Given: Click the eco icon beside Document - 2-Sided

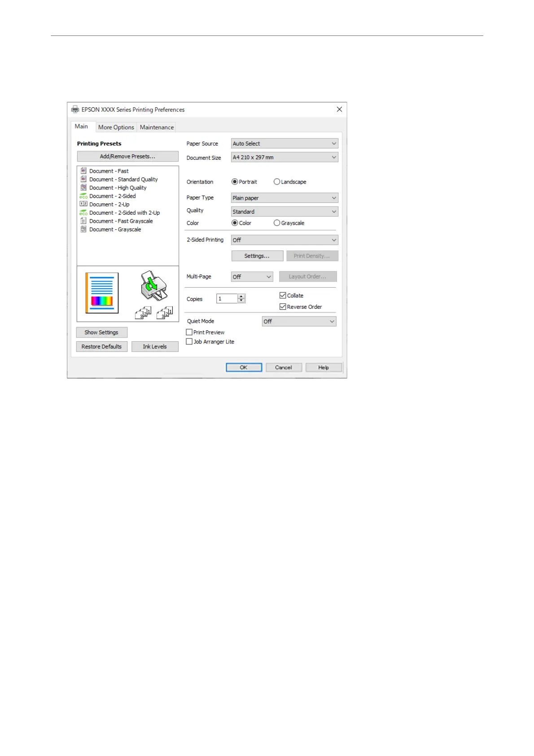Looking at the screenshot, I should [83, 196].
